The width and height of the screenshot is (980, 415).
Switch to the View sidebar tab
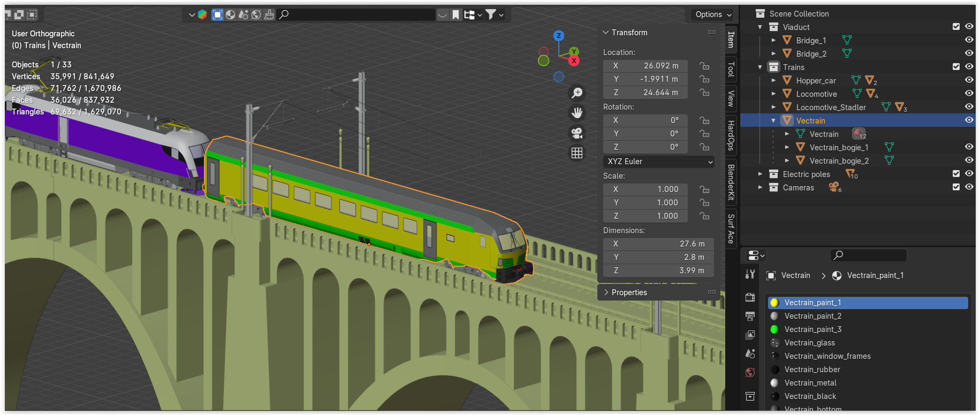click(x=731, y=98)
